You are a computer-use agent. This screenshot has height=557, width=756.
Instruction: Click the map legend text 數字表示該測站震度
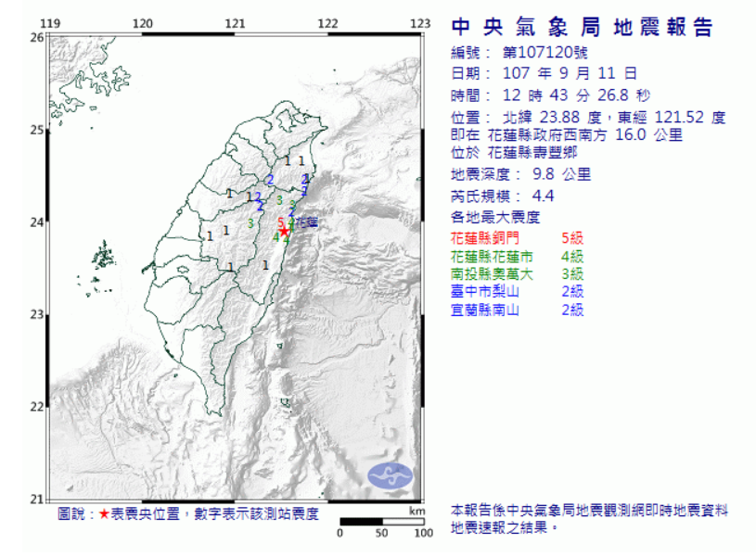coord(256,514)
